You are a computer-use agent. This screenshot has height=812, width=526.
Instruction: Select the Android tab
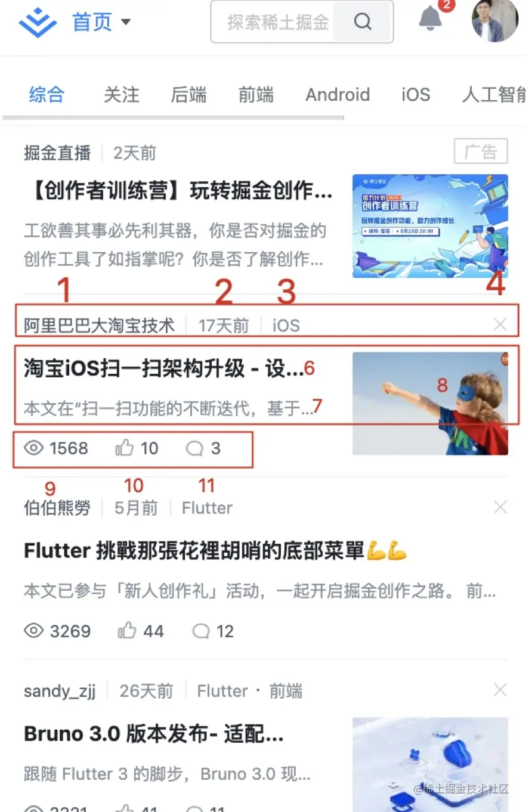[338, 95]
